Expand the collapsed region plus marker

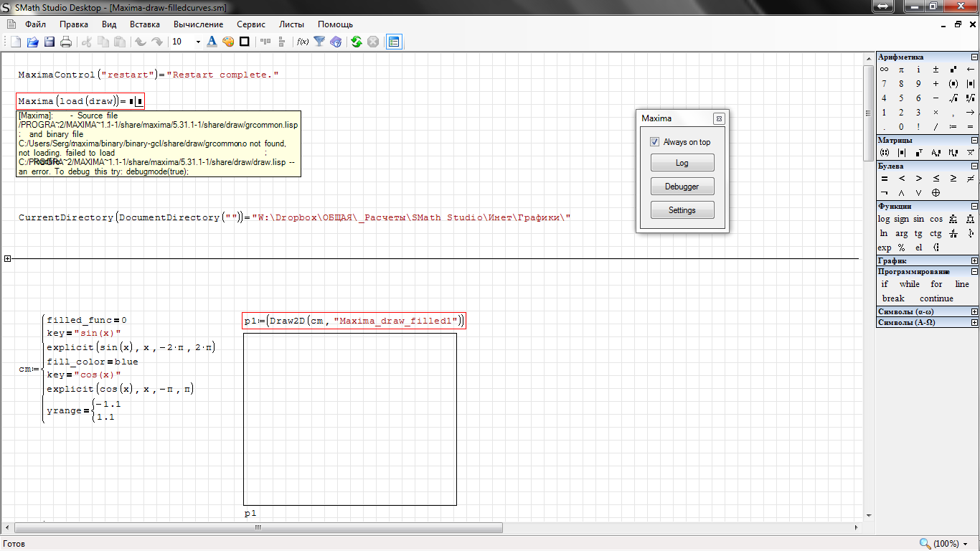(8, 258)
